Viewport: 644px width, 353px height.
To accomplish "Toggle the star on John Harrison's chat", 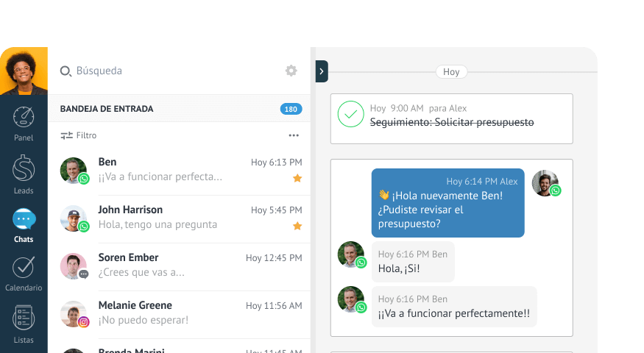I will 297,226.
